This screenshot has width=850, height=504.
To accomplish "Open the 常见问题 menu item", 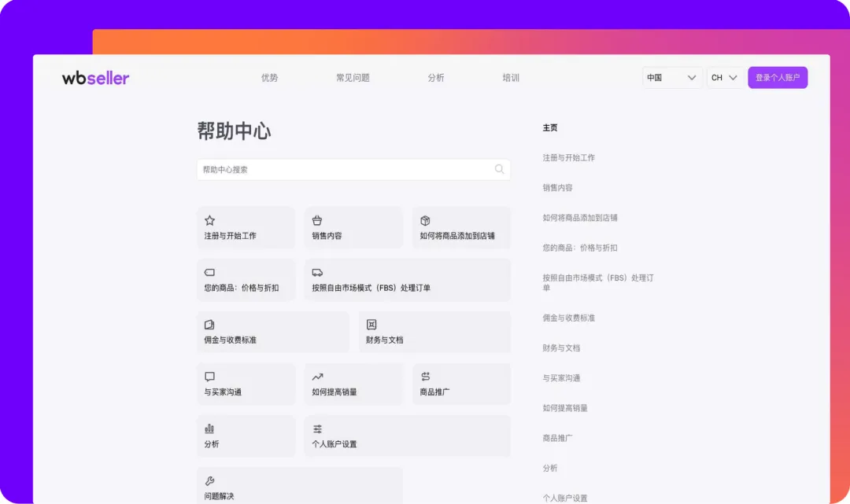I will click(353, 78).
